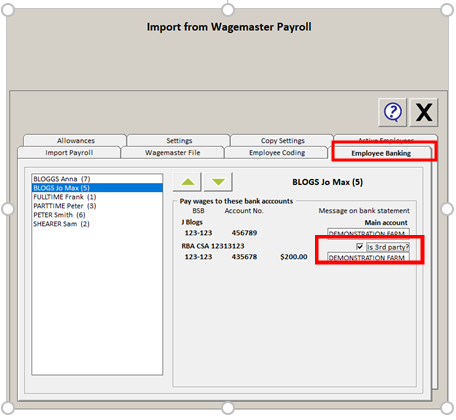Click the 'Main account' label
Image resolution: width=456 pixels, height=420 pixels.
pyautogui.click(x=386, y=222)
